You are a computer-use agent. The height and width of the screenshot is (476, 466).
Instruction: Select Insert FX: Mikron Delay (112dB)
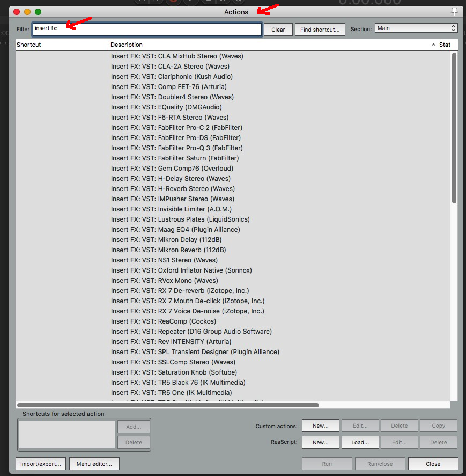click(166, 240)
